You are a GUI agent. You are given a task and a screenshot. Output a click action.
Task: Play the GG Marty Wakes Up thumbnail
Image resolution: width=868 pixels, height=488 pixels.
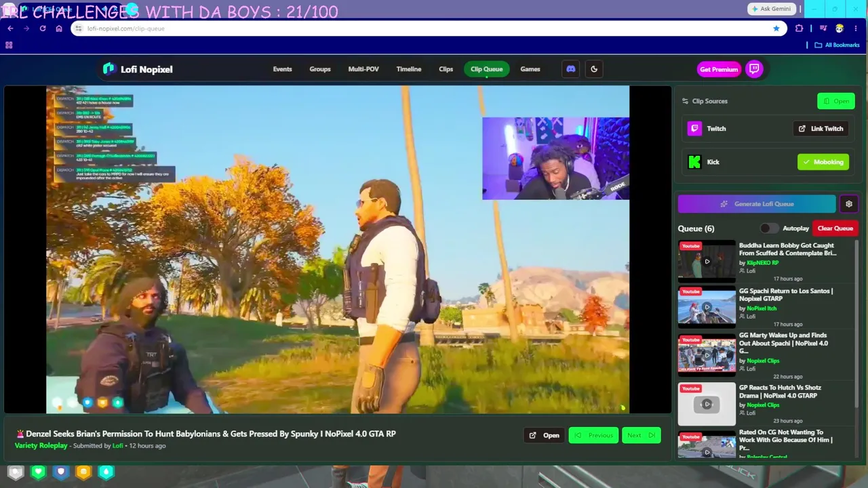click(707, 354)
